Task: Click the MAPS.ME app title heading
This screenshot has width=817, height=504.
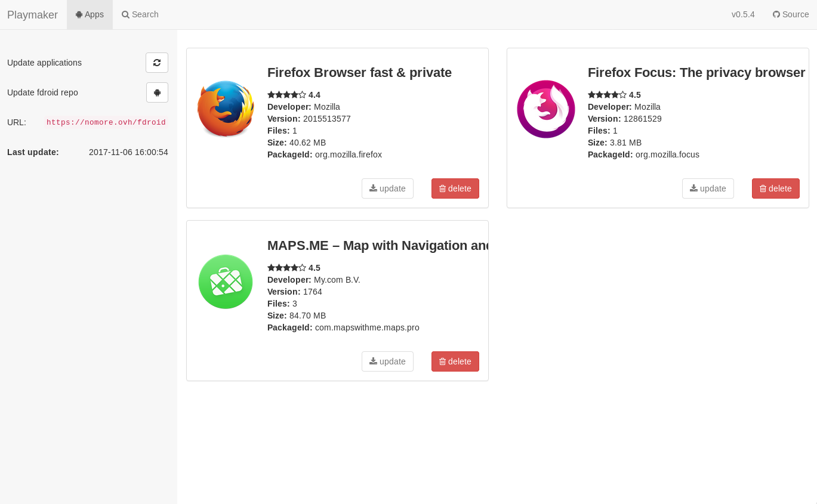Action: [x=377, y=246]
